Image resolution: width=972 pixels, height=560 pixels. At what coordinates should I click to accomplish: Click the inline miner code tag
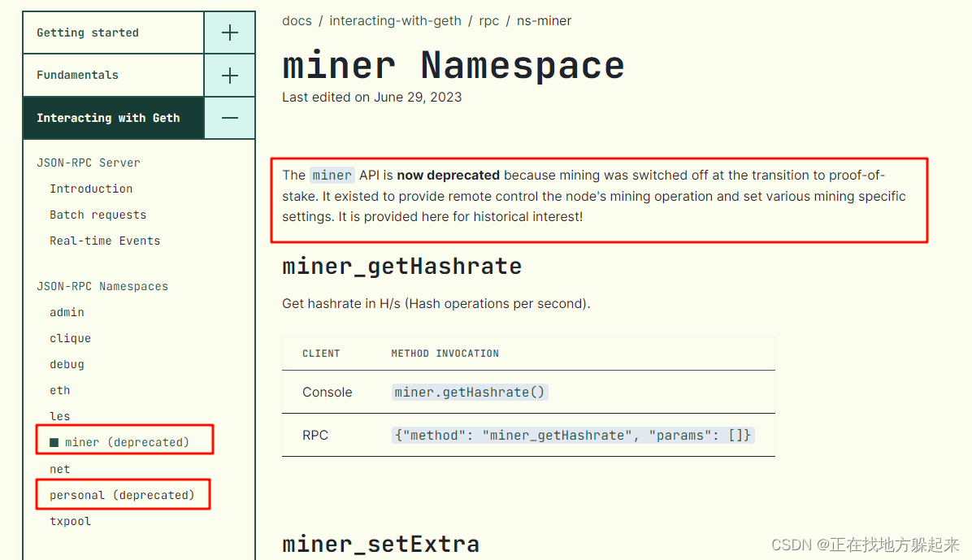(x=332, y=176)
